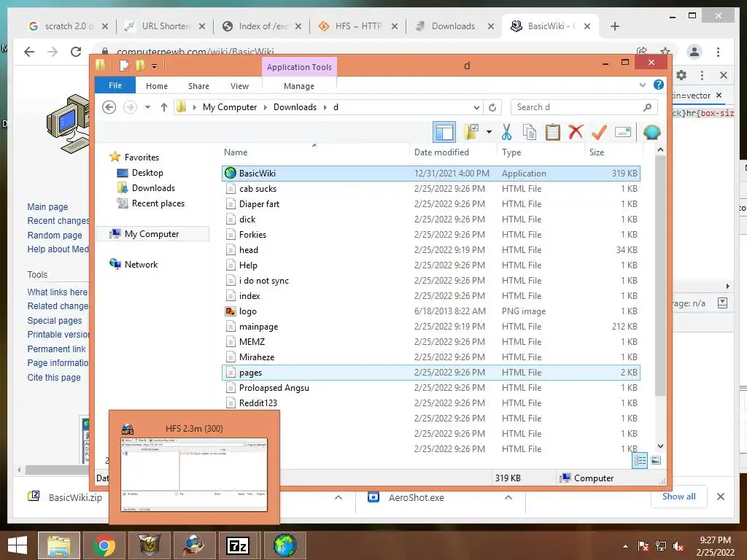Click My Computer in the address breadcrumb

(230, 107)
